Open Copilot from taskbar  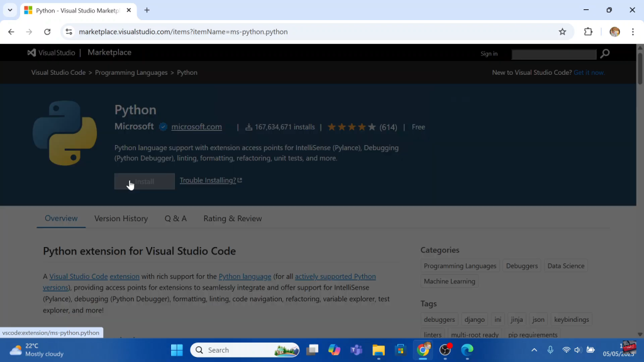334,350
